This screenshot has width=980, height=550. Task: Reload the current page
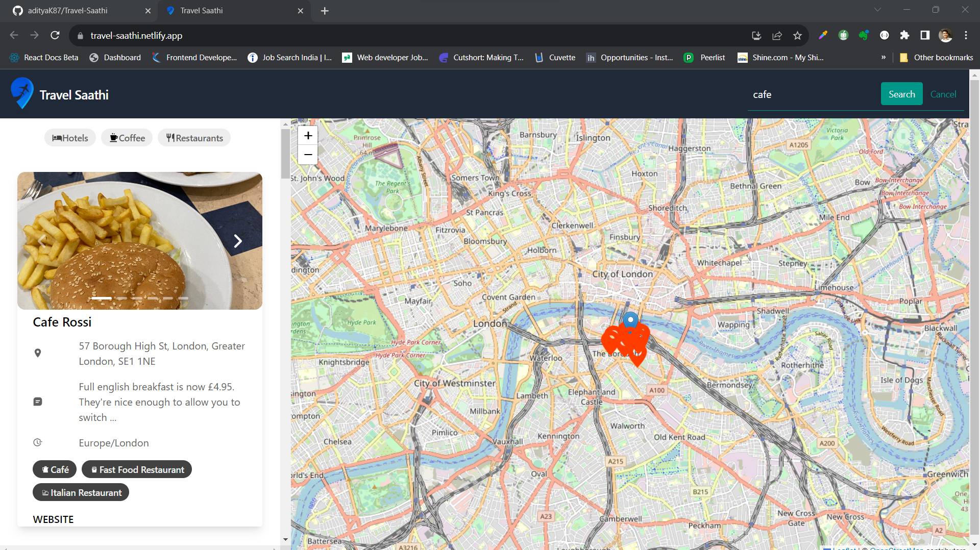[55, 35]
